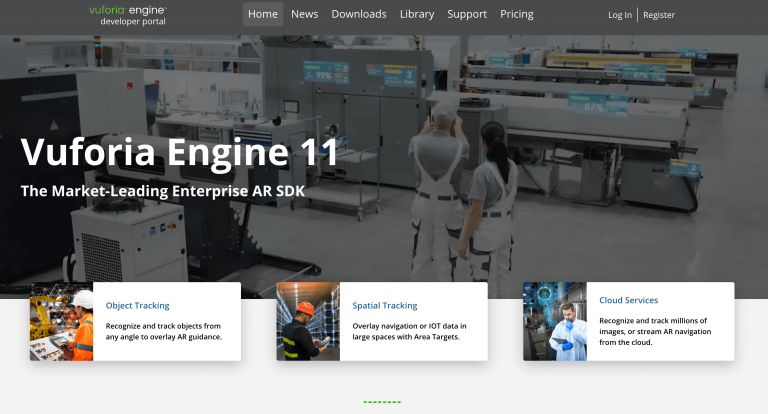Click the Object Tracking card title
This screenshot has height=414, width=768.
pos(138,305)
